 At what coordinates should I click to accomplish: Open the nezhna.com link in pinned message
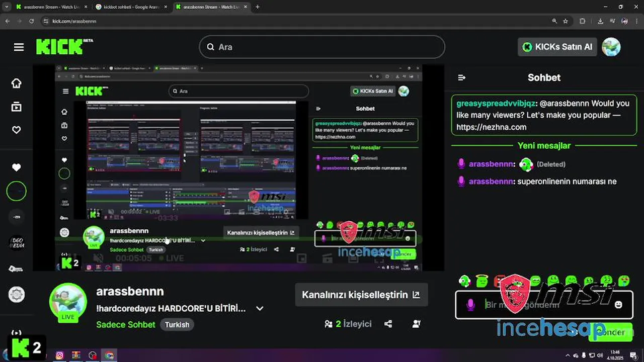tap(492, 127)
